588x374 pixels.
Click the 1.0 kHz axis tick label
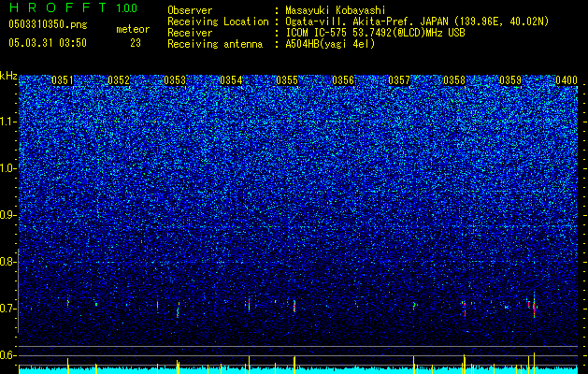[7, 169]
